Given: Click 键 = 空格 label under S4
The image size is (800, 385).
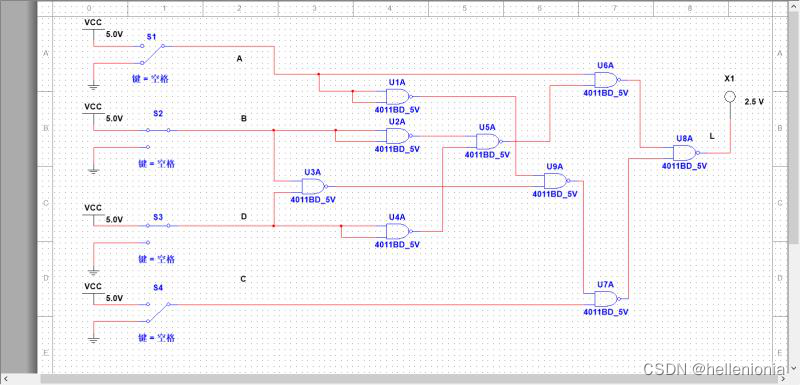Looking at the screenshot, I should pyautogui.click(x=156, y=338).
